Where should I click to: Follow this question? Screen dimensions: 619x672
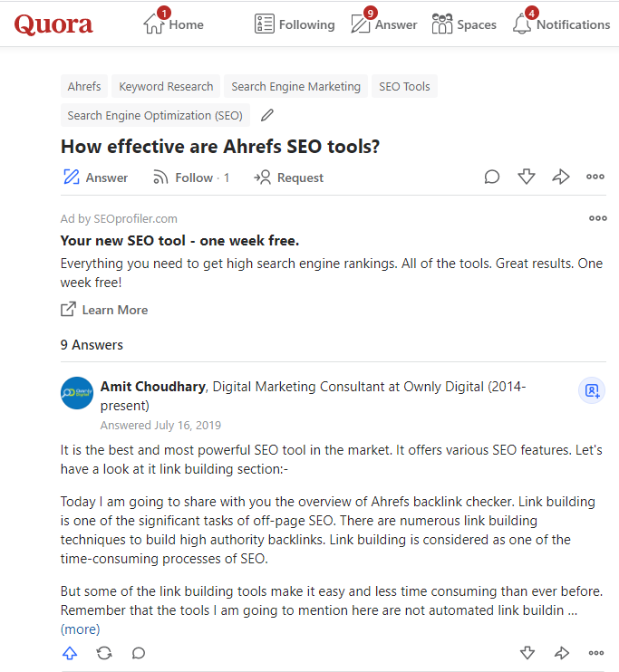pyautogui.click(x=190, y=178)
